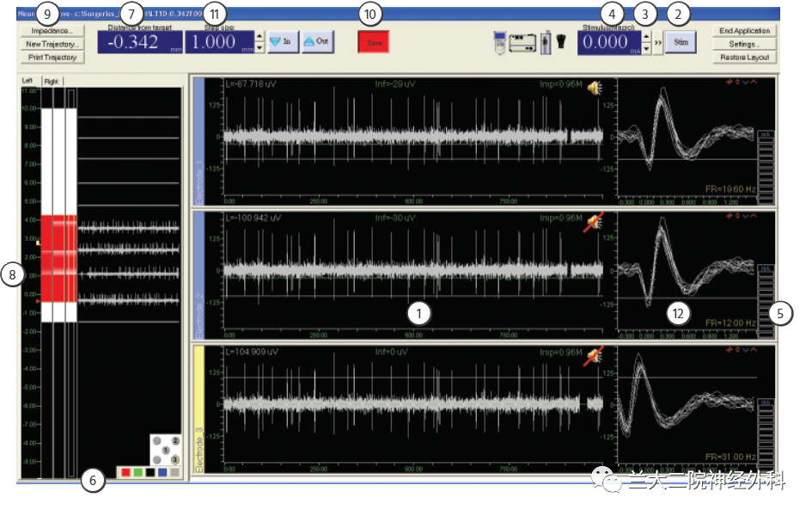Click red waveform icon in Electrode 2 spike panel
The image size is (812, 516).
(x=730, y=216)
